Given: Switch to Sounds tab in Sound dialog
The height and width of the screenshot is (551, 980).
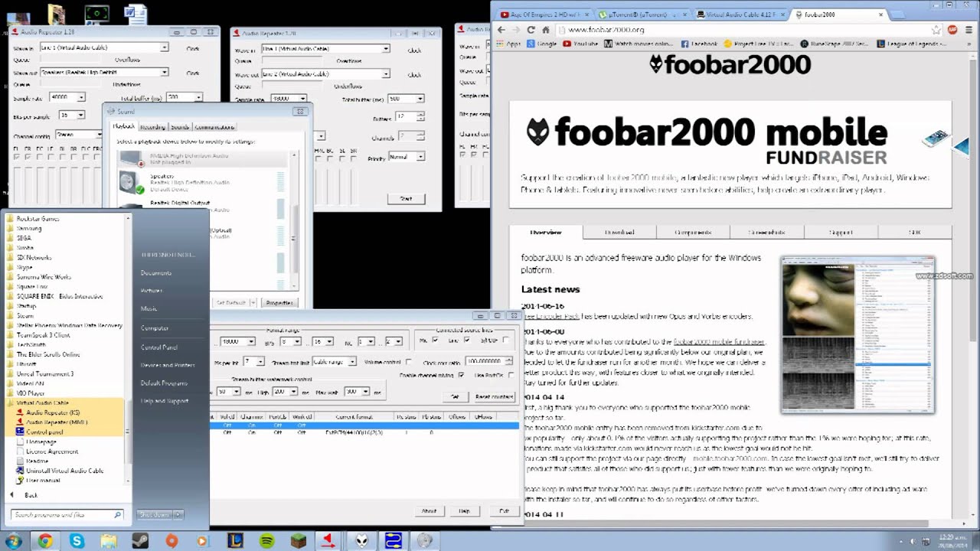Looking at the screenshot, I should [x=180, y=126].
